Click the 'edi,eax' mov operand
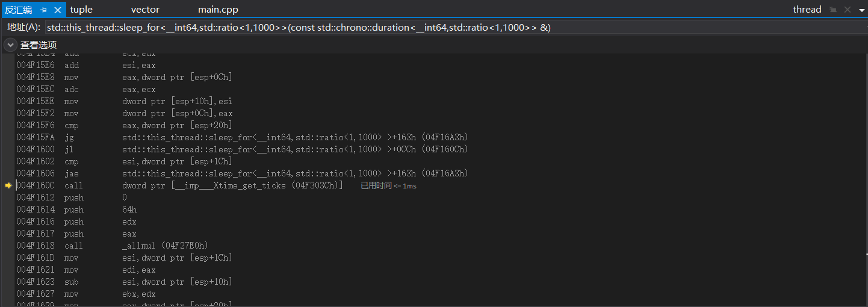This screenshot has width=868, height=307. click(x=139, y=270)
